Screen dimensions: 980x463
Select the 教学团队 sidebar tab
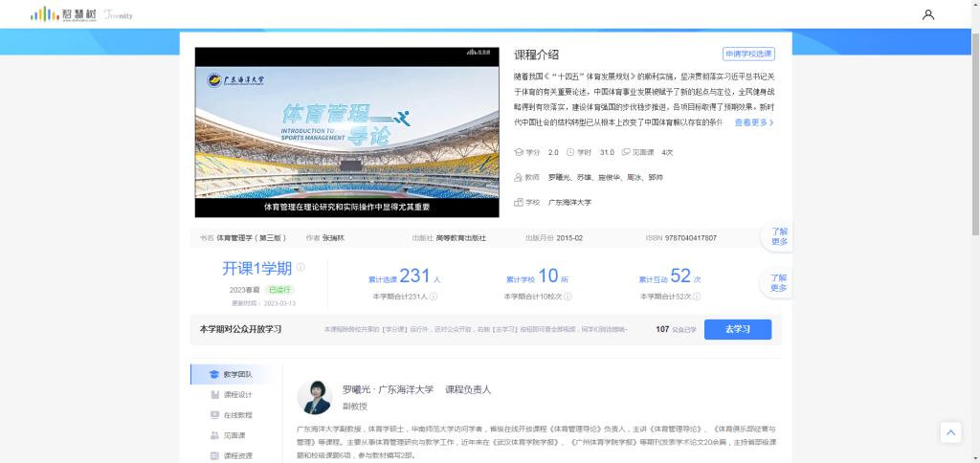pyautogui.click(x=236, y=374)
